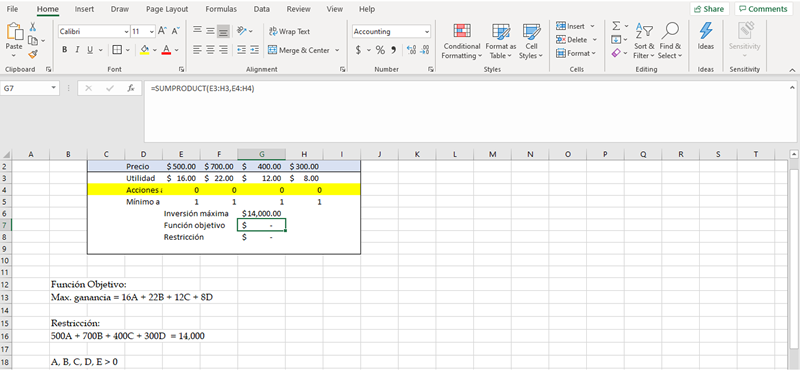Open Conditional Formatting dropdown
800x371 pixels.
point(461,41)
